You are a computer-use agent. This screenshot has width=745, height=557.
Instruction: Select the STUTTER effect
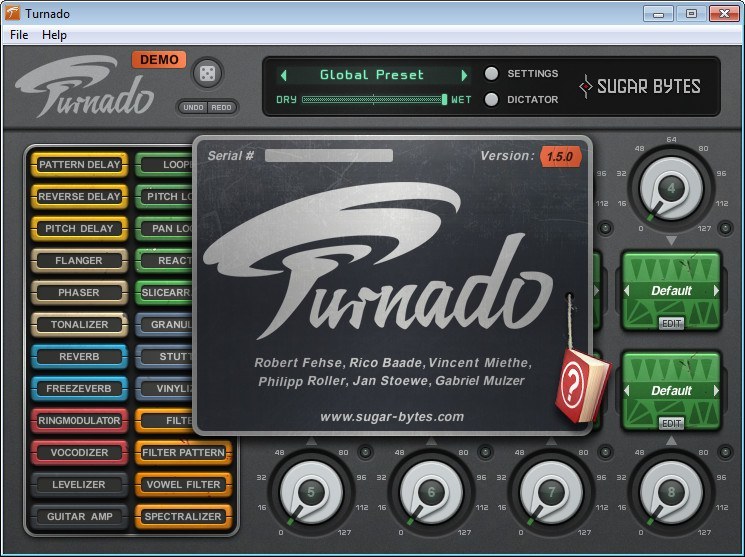164,356
